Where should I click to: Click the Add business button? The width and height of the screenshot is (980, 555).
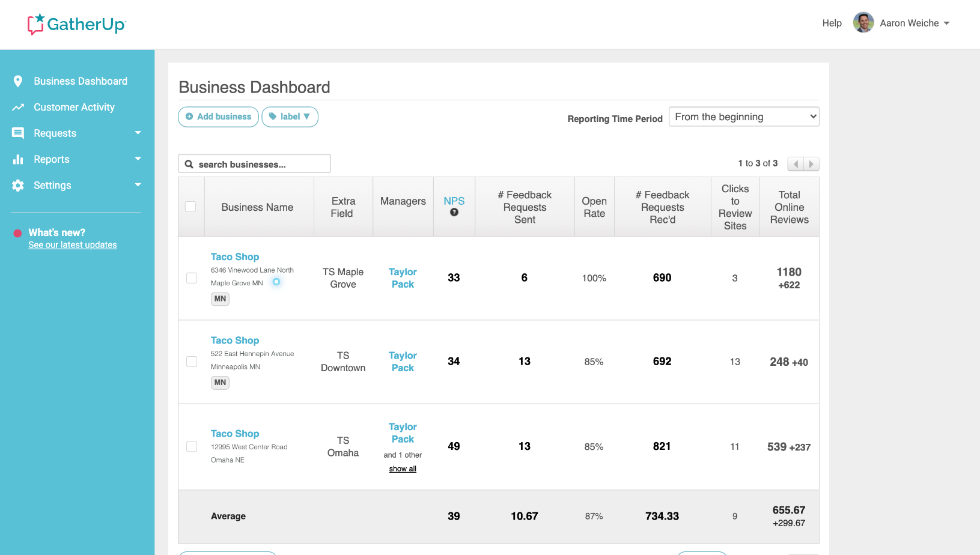pos(218,117)
